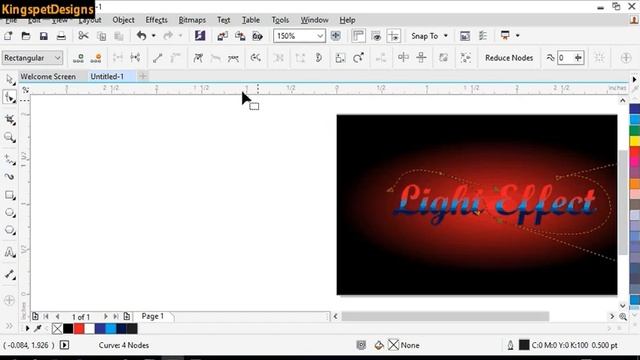
Task: Select the Shape tool in toolbox
Action: [x=10, y=98]
